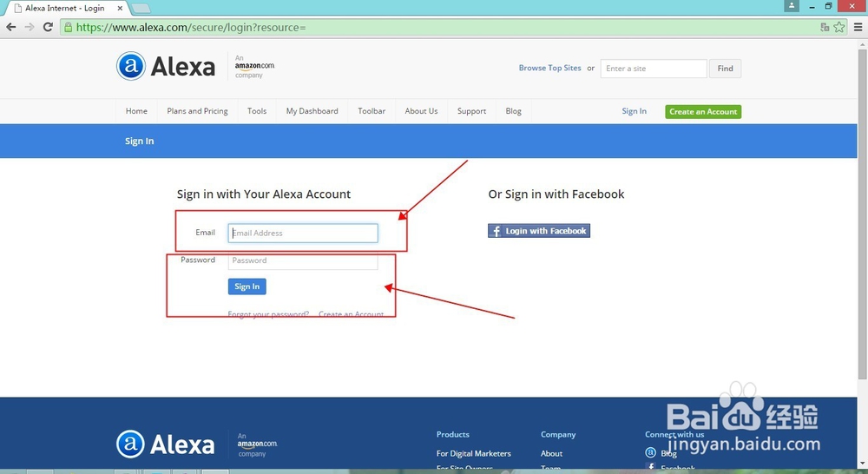Bookmark this page with the star icon
Screen dimensions: 868x474
[839, 27]
